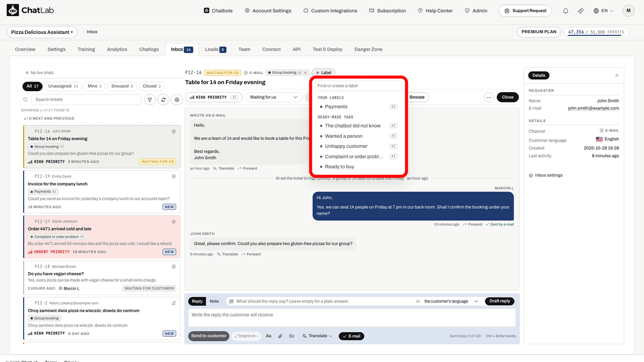
Task: Filter tickets by Closed
Action: pyautogui.click(x=152, y=86)
